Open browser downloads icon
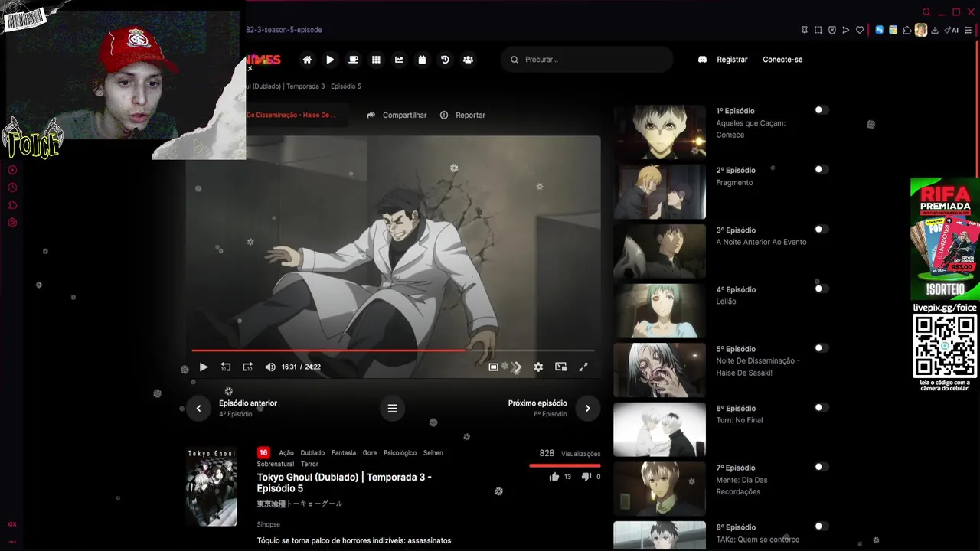The width and height of the screenshot is (980, 551). click(935, 30)
